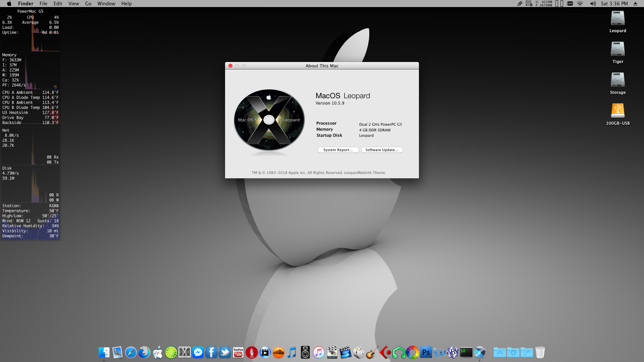This screenshot has height=362, width=644.
Task: Open TenFive Tube app in dock
Action: [x=238, y=352]
